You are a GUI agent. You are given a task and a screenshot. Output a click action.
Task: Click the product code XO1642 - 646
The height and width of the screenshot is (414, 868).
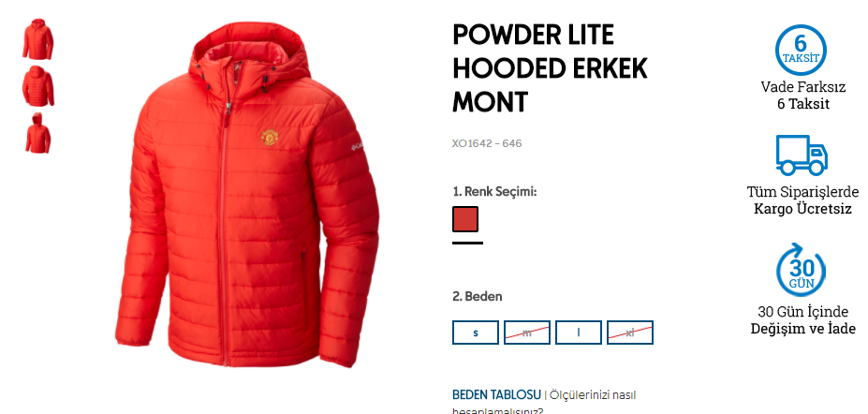pyautogui.click(x=487, y=144)
